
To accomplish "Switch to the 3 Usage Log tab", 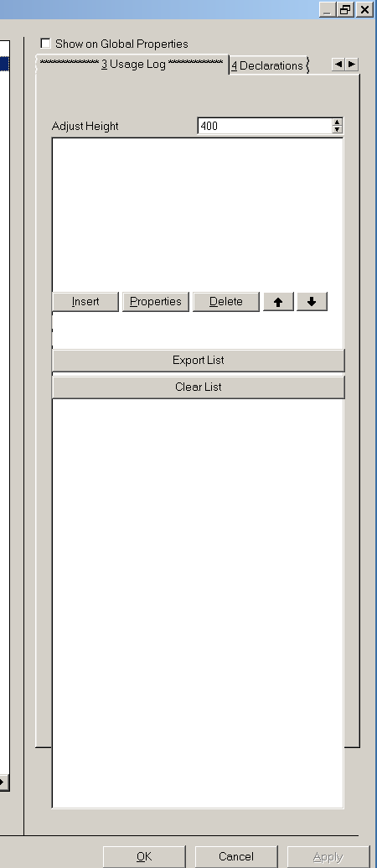I will click(132, 65).
